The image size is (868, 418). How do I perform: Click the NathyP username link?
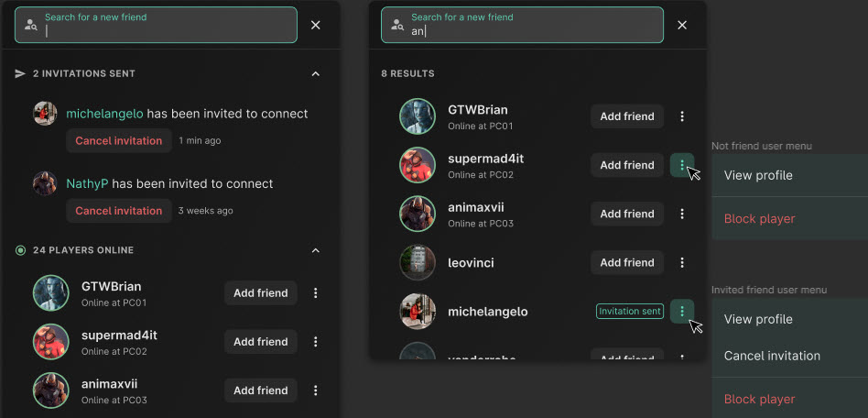point(87,183)
